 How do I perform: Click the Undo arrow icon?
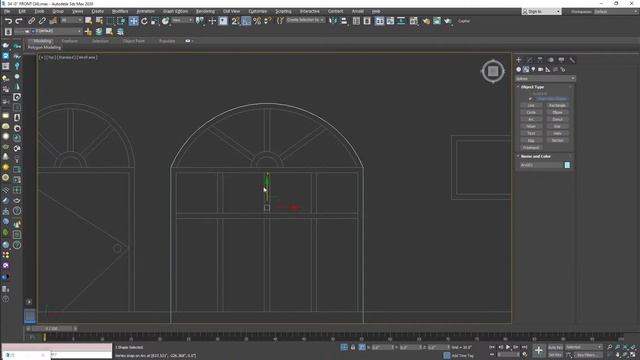click(8, 21)
